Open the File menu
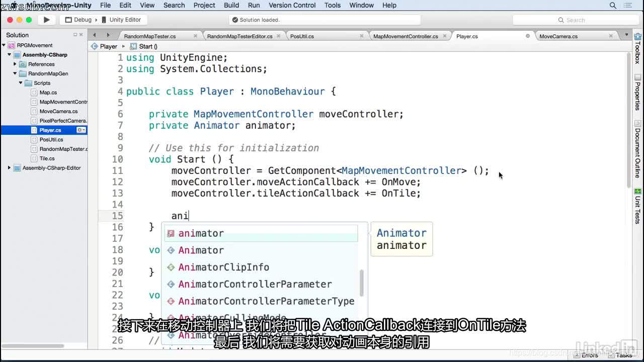Image resolution: width=644 pixels, height=362 pixels. click(x=105, y=5)
